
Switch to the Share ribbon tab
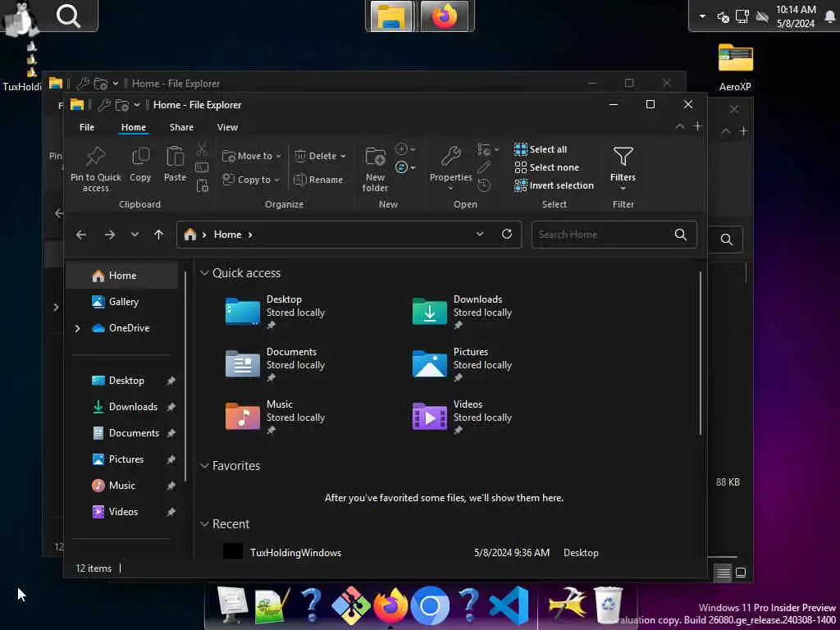(181, 127)
